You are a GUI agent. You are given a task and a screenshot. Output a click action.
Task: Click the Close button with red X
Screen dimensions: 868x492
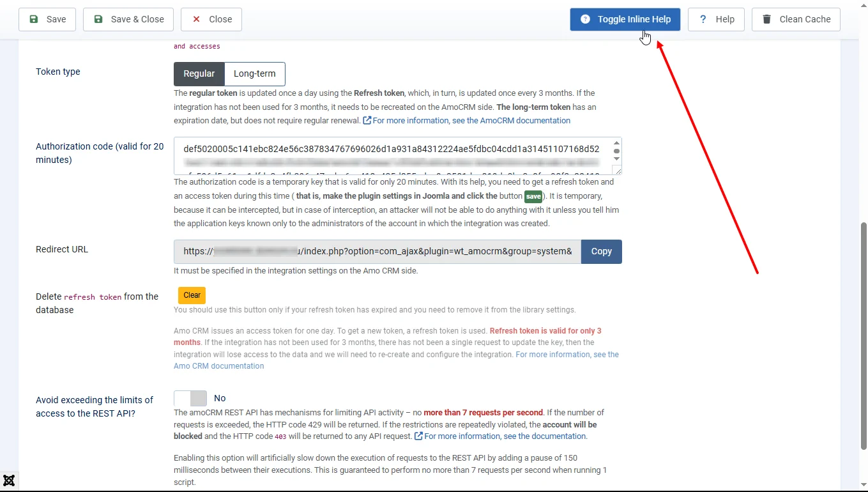click(211, 19)
